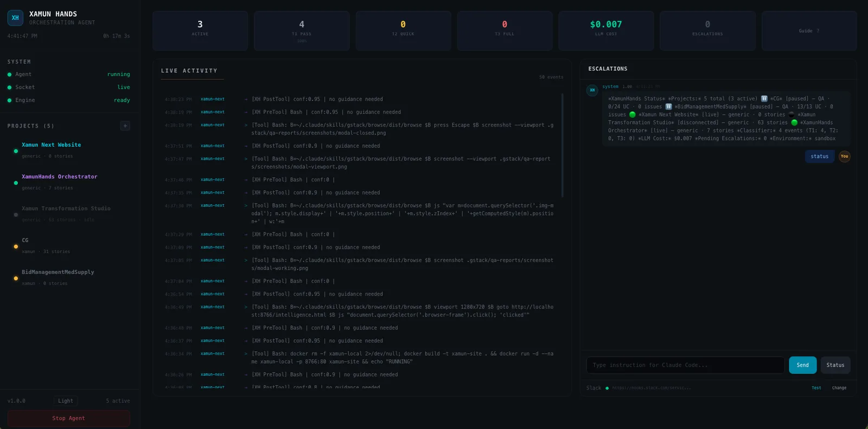Select the Xamun Transformation Studio project

(x=69, y=214)
